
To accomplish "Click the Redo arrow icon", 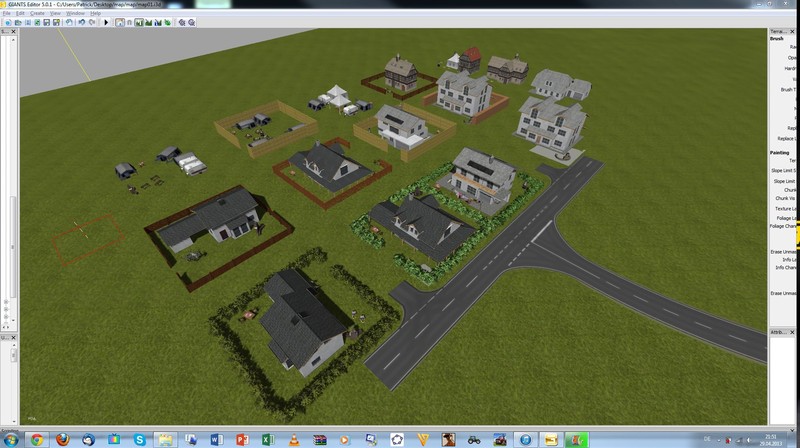I will (92, 22).
